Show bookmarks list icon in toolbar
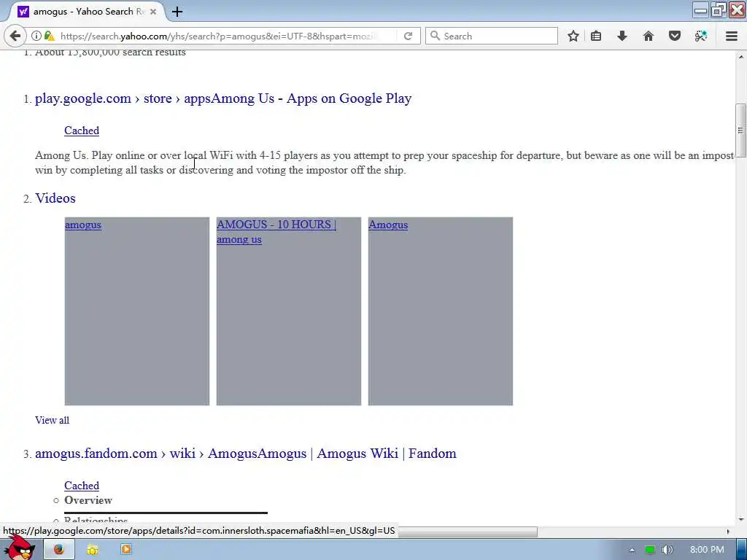Viewport: 747px width, 560px height. point(596,36)
